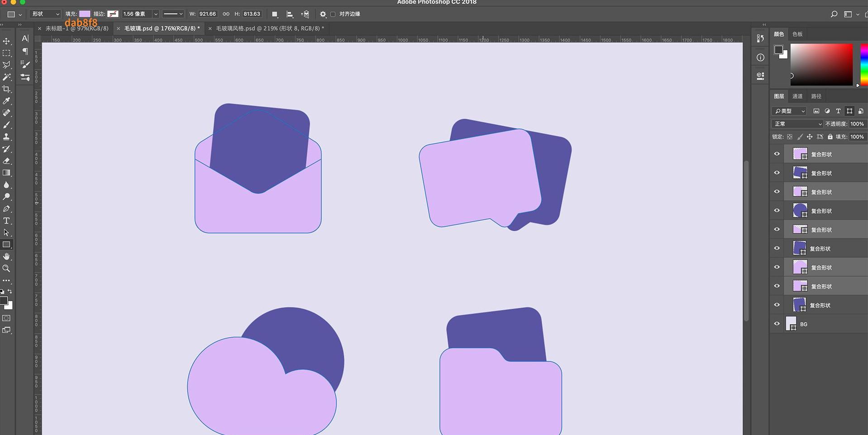Open the shape path options gear in options bar

point(323,14)
